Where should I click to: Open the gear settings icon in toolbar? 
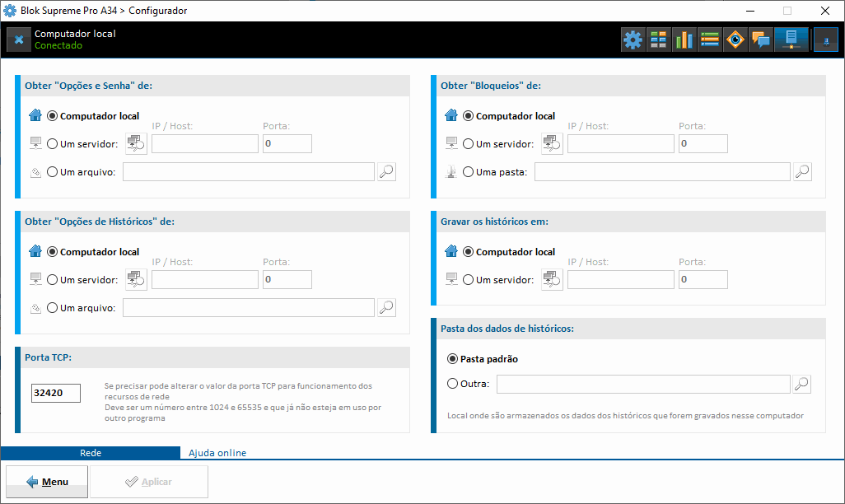click(633, 40)
